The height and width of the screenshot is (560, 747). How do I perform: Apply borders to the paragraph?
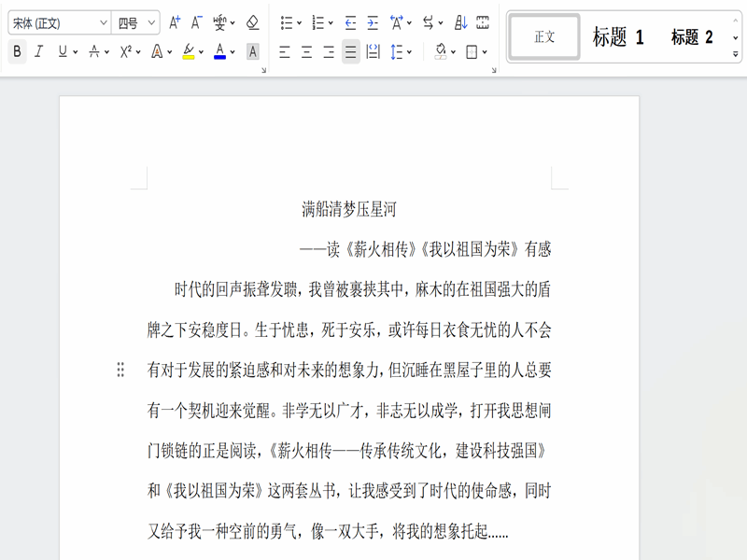pyautogui.click(x=472, y=51)
